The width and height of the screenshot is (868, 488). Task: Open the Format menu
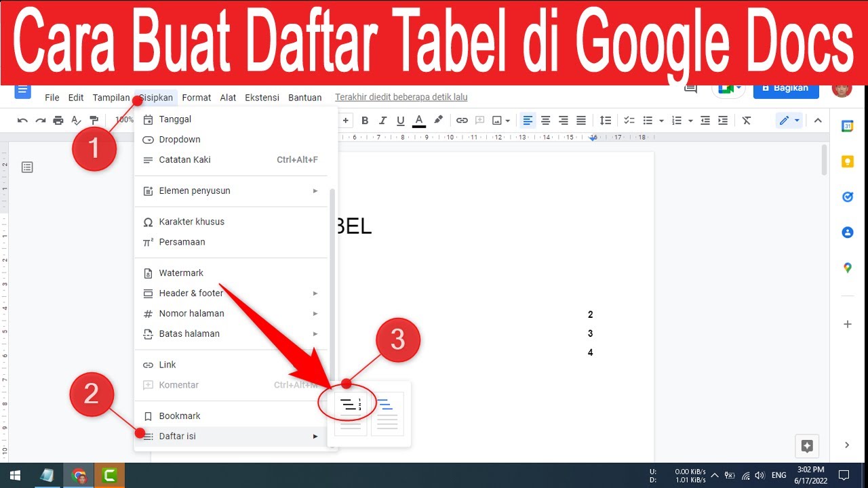[x=197, y=98]
